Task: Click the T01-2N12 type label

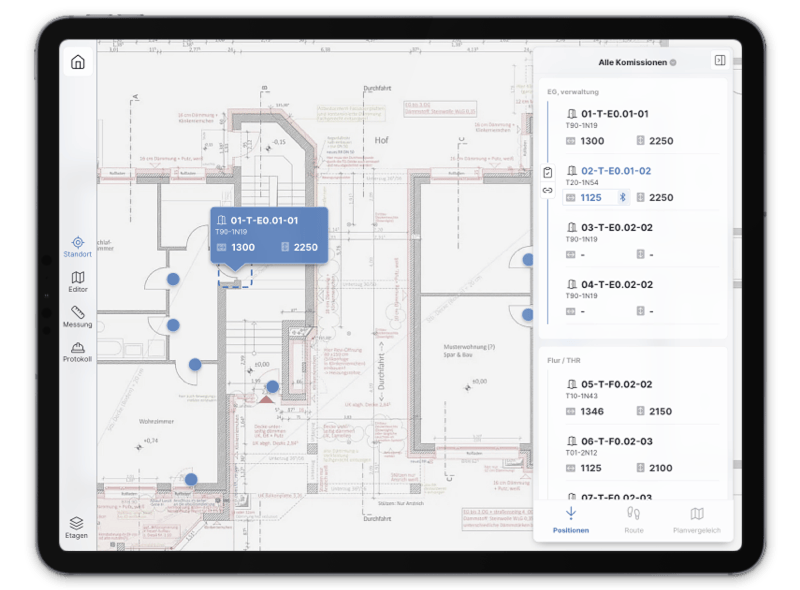Action: click(x=581, y=453)
